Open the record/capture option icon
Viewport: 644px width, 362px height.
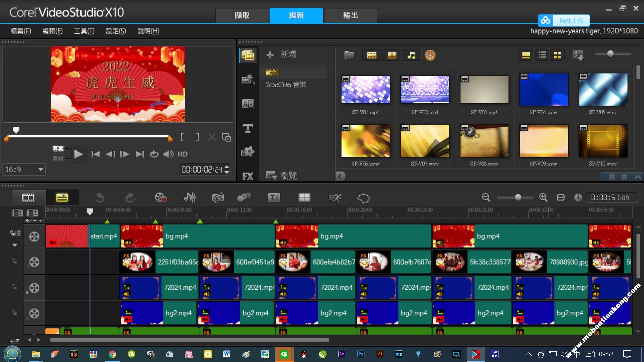pyautogui.click(x=161, y=198)
